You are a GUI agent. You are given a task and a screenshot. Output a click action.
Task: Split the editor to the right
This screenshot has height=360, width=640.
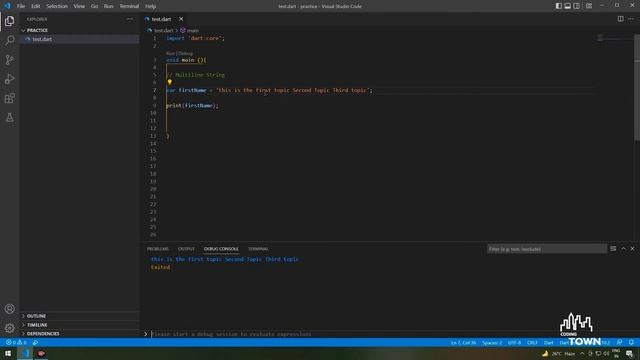[x=620, y=19]
